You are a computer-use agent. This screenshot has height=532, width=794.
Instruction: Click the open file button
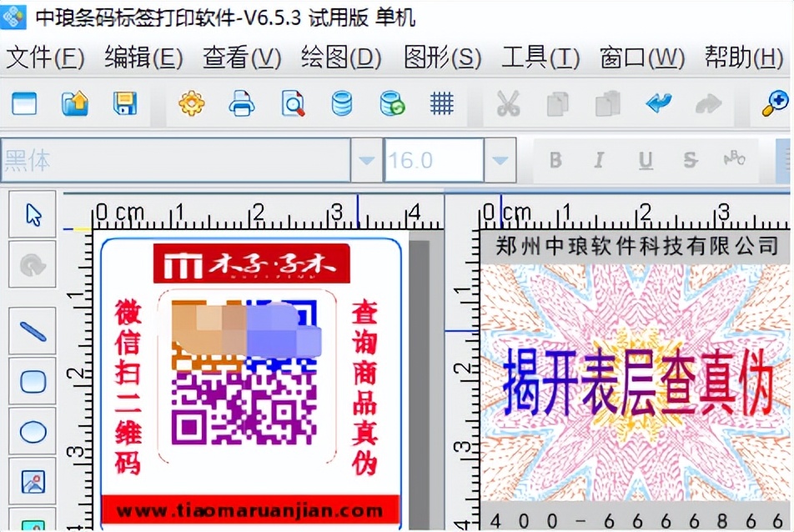pos(75,103)
